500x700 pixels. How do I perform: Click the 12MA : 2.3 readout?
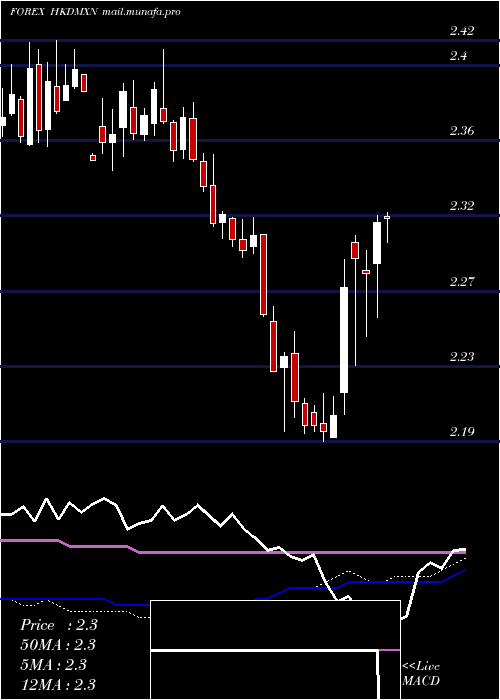point(58,684)
